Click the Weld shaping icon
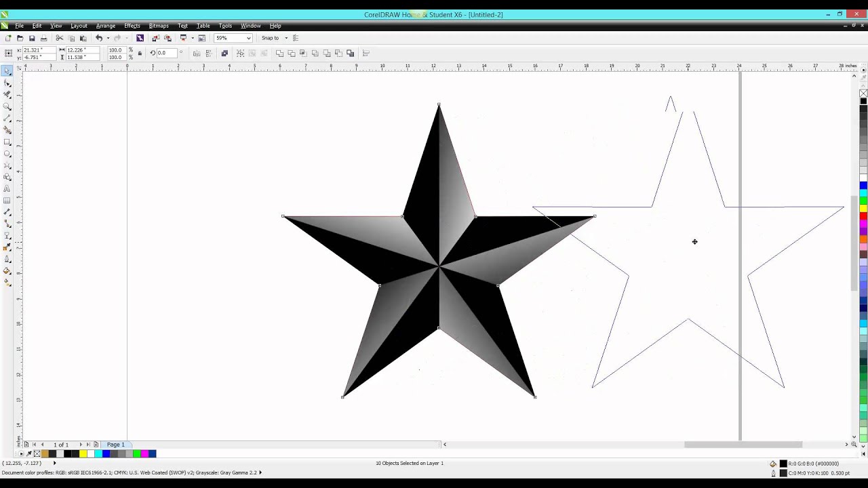Image resolution: width=868 pixels, height=488 pixels. 279,53
